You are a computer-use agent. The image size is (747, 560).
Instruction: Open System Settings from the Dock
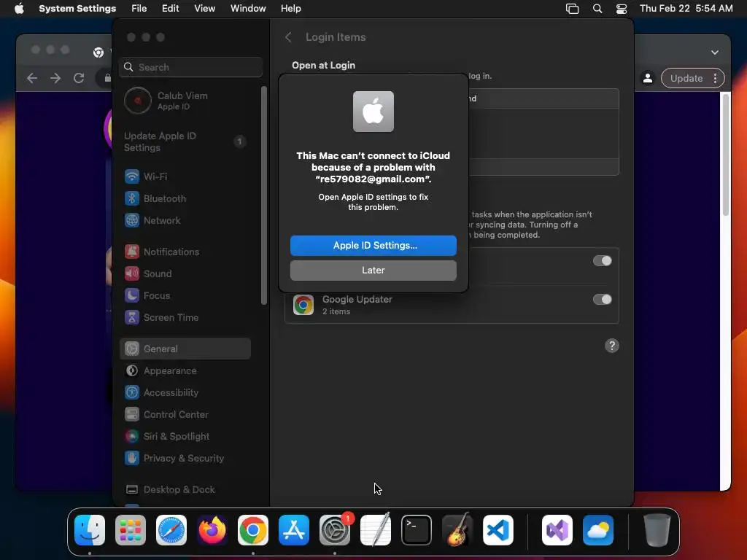pyautogui.click(x=334, y=530)
